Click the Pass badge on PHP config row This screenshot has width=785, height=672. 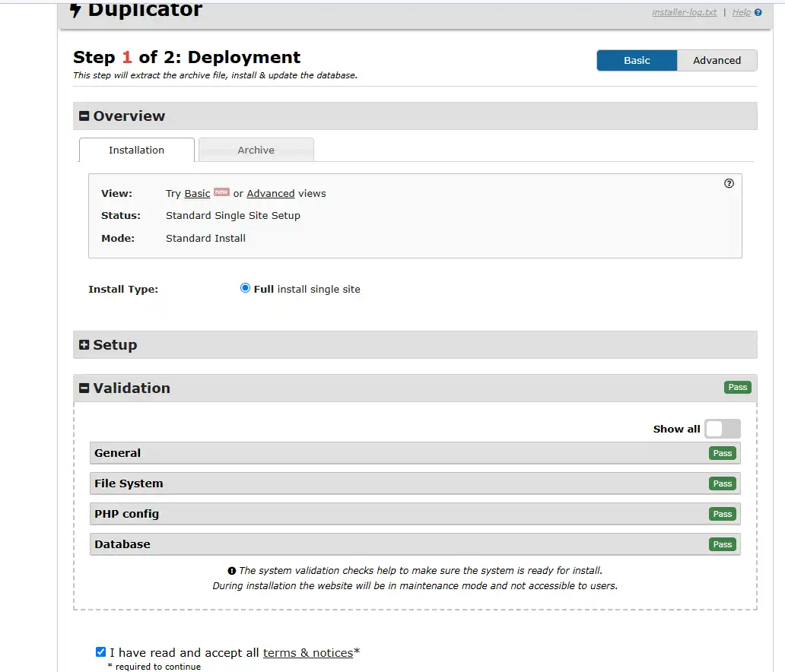point(723,515)
